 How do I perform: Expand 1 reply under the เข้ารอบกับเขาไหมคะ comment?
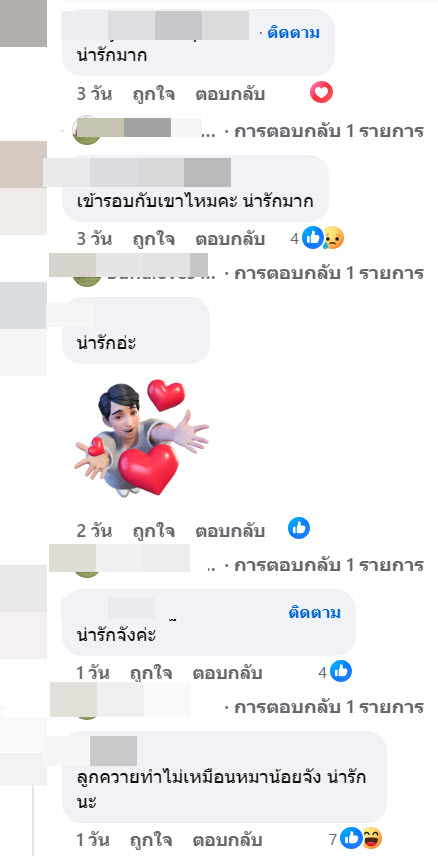[329, 273]
